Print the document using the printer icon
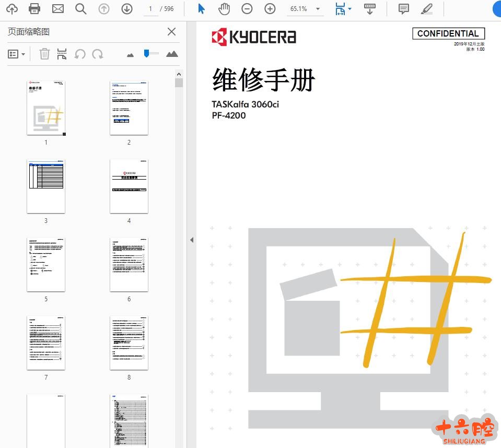 (x=34, y=9)
